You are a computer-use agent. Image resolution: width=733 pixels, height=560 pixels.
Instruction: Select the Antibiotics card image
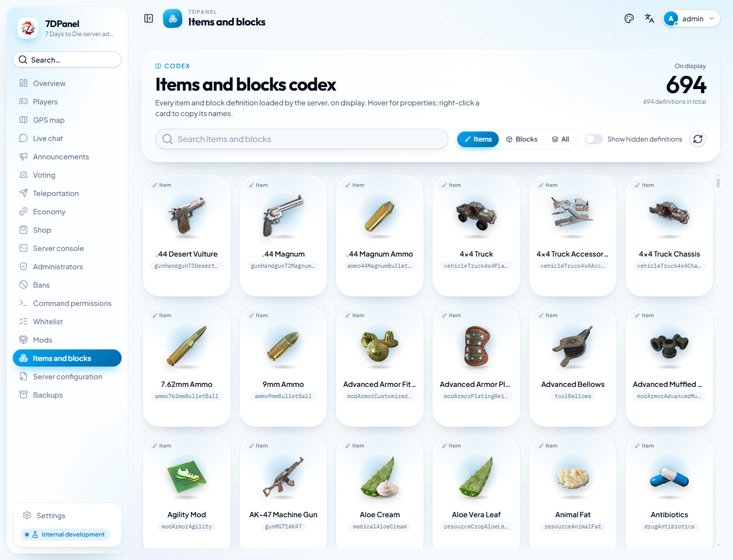[x=669, y=477]
